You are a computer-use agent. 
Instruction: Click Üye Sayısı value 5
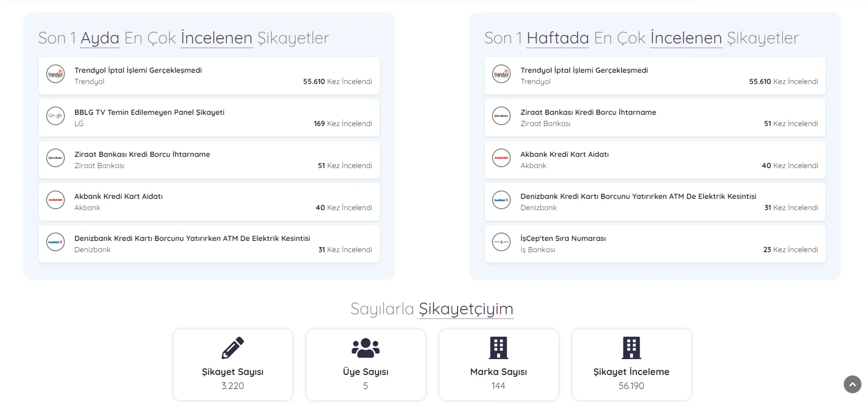[366, 386]
